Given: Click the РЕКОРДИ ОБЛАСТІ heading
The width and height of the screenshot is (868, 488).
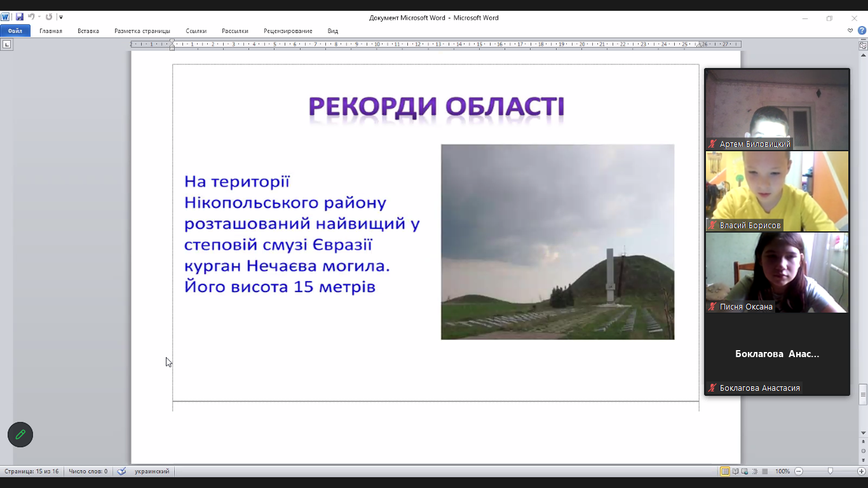Looking at the screenshot, I should (x=437, y=108).
